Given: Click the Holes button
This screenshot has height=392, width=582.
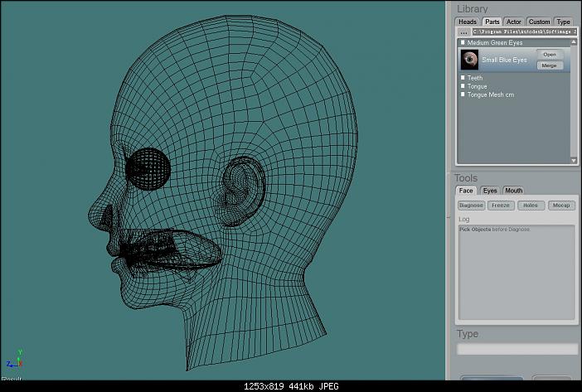Looking at the screenshot, I should [x=531, y=206].
